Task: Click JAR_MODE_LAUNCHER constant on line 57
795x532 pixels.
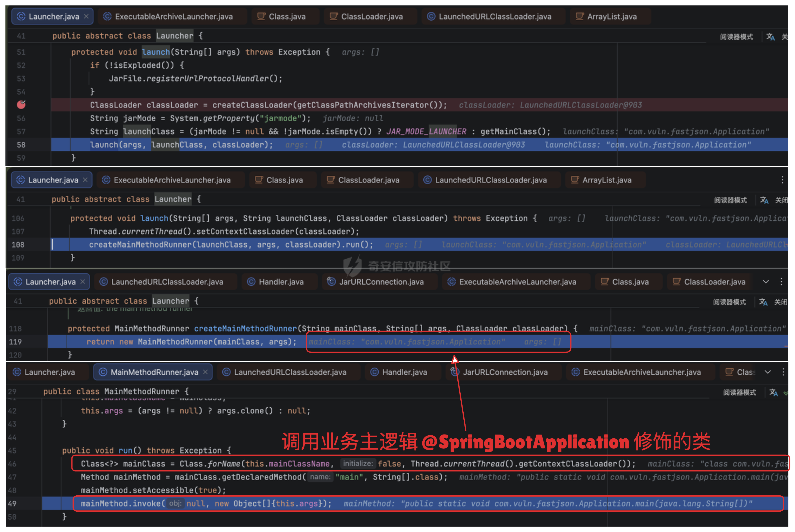Action: [x=426, y=132]
